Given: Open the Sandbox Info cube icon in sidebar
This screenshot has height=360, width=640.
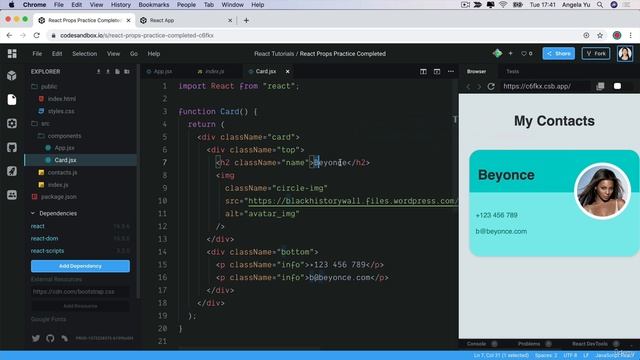Looking at the screenshot, I should (12, 76).
